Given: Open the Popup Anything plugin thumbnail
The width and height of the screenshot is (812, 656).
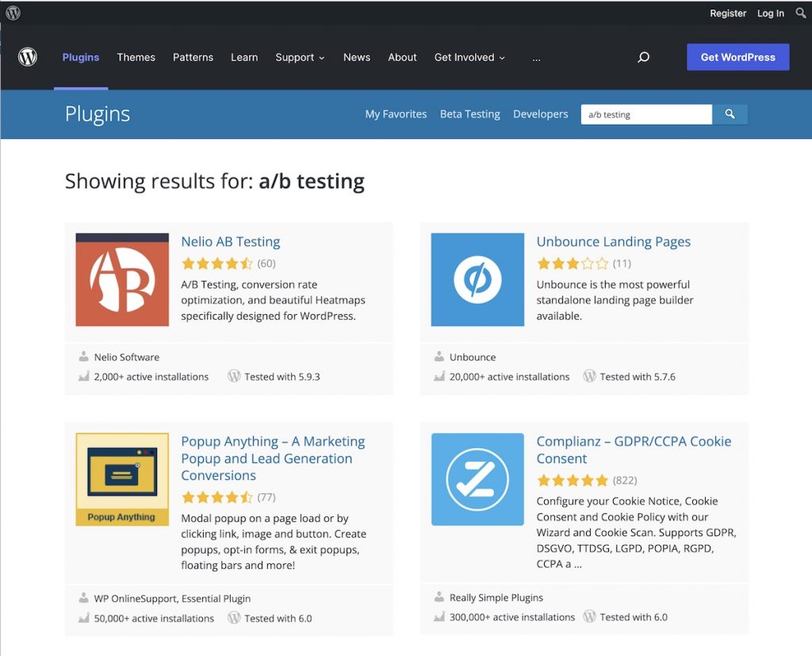Looking at the screenshot, I should [x=122, y=479].
